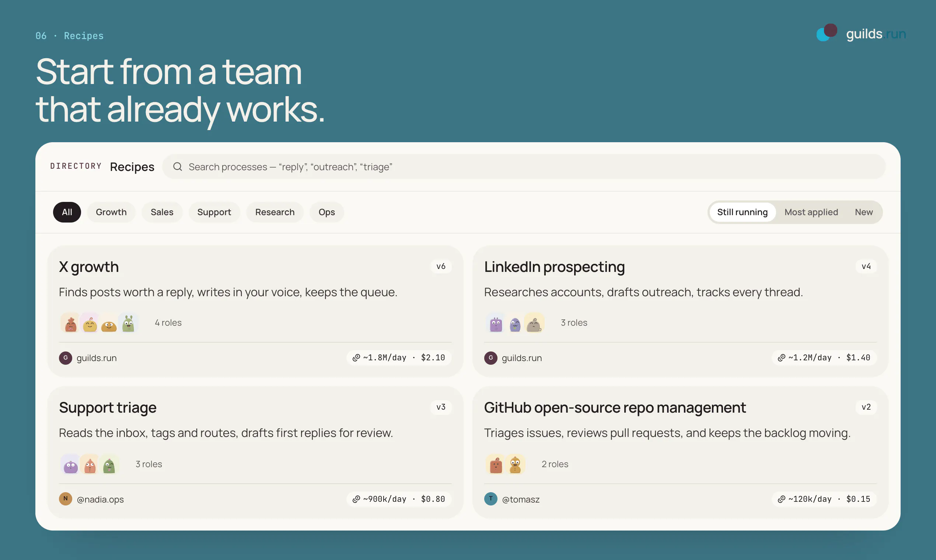Click the "4 roles" label
Screen dimensions: 936x560
click(168, 323)
